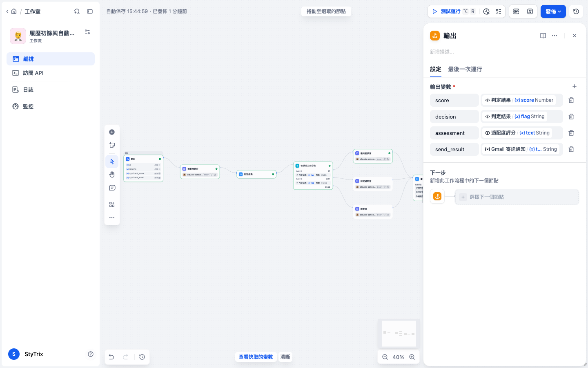Viewport: 588px width, 368px height.
Task: Go back using the arrow beside the home icon
Action: pyautogui.click(x=7, y=11)
